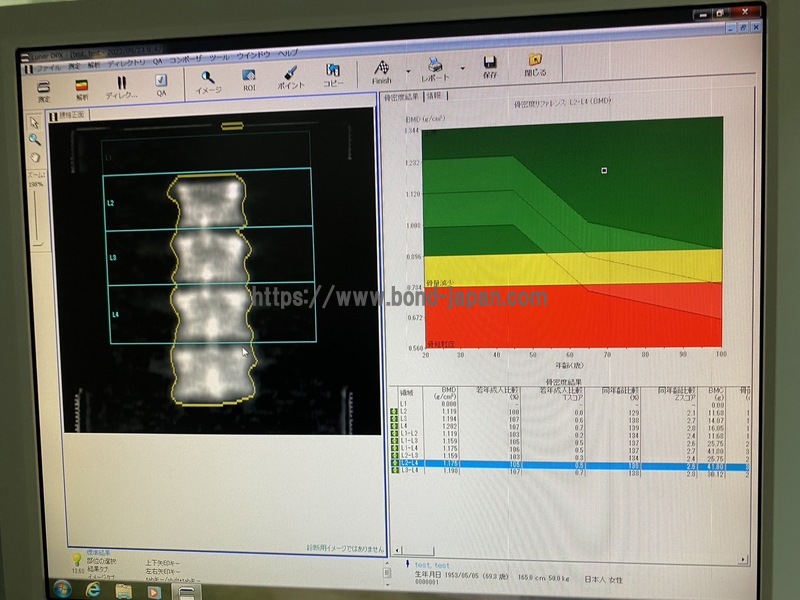Select the イメージ magnifier tool icon
Screen dimensions: 800x600
(208, 79)
